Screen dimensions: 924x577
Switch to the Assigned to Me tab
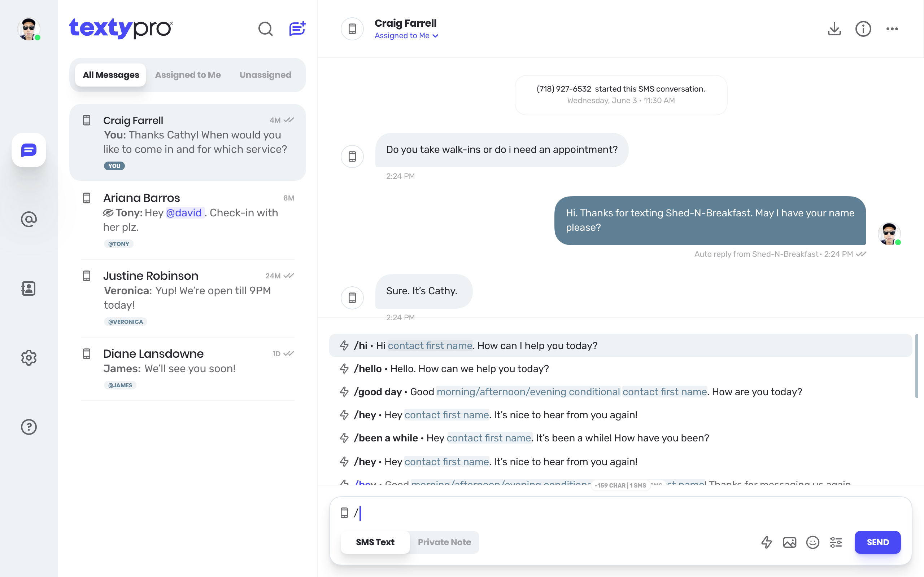(x=187, y=75)
